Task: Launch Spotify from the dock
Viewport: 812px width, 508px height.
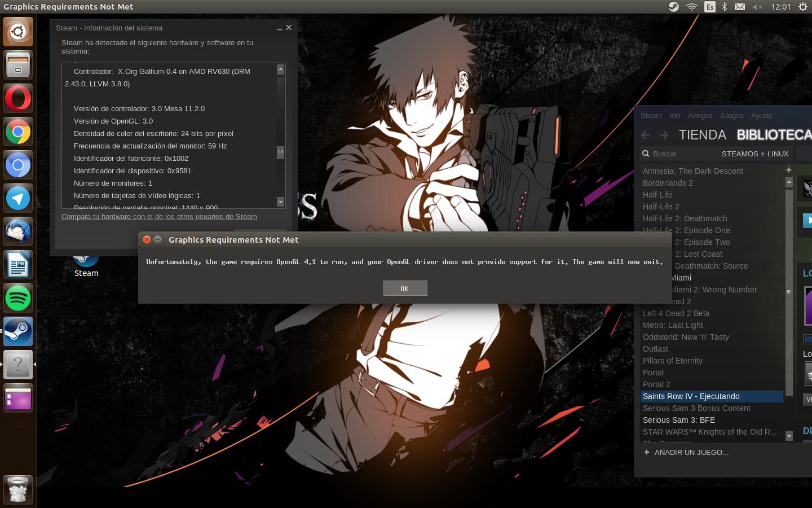Action: tap(18, 298)
